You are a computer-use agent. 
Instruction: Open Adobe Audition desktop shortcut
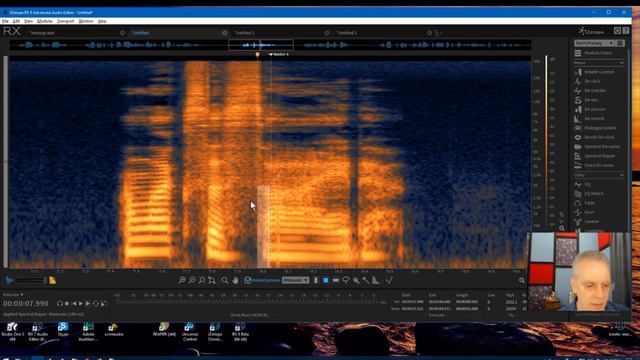click(88, 331)
